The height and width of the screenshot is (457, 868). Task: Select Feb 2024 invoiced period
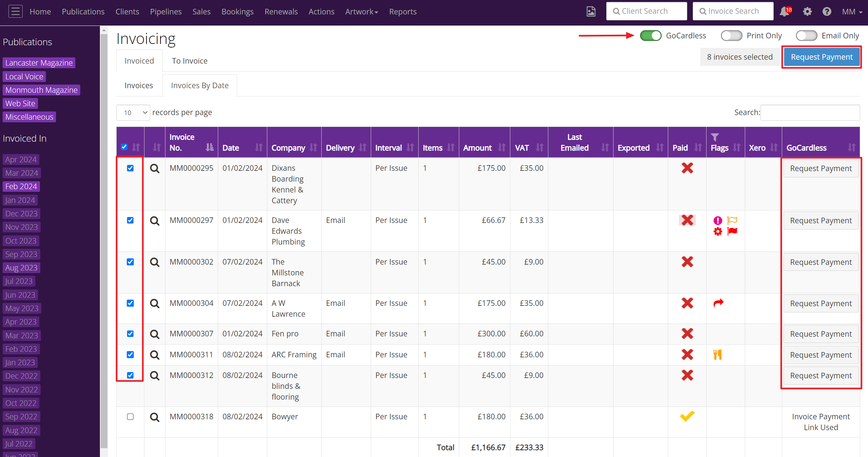[x=21, y=187]
